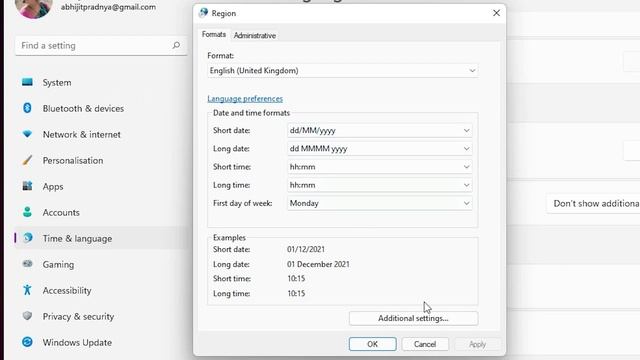Open Network & internet settings
This screenshot has height=360, width=640.
point(101,134)
